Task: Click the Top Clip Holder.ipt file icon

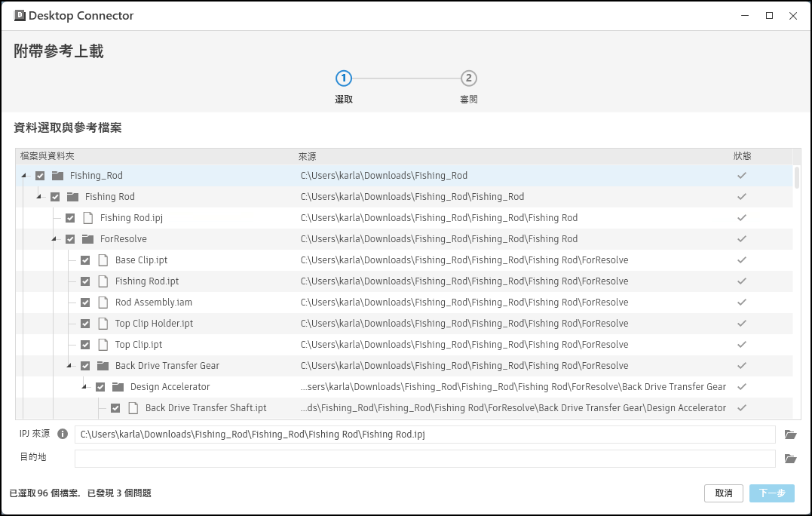Action: click(103, 324)
